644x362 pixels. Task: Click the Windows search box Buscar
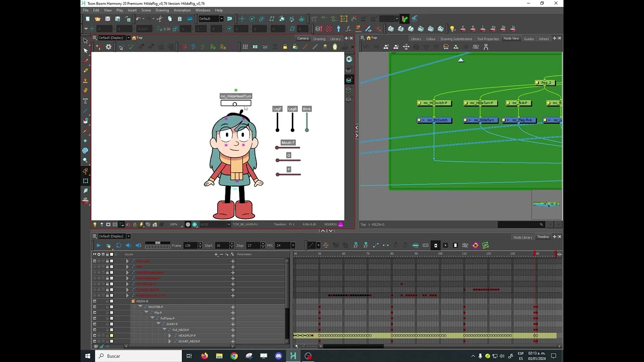[x=138, y=356]
